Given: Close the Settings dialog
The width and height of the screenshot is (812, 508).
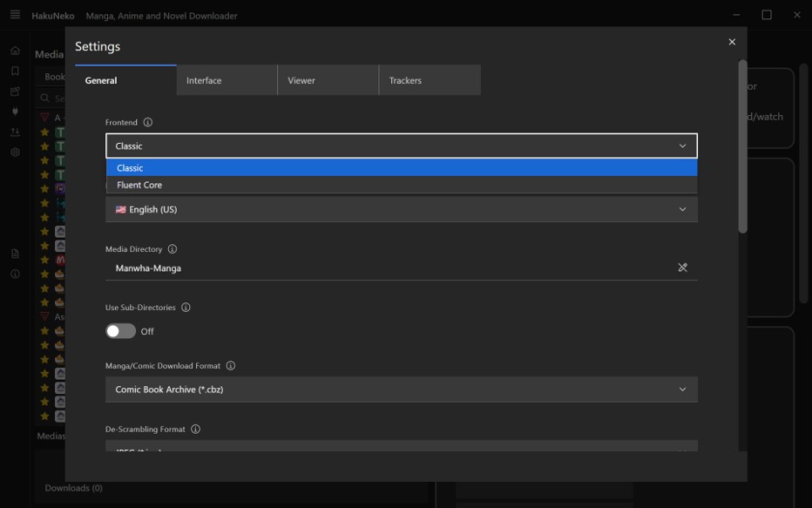Looking at the screenshot, I should 732,42.
